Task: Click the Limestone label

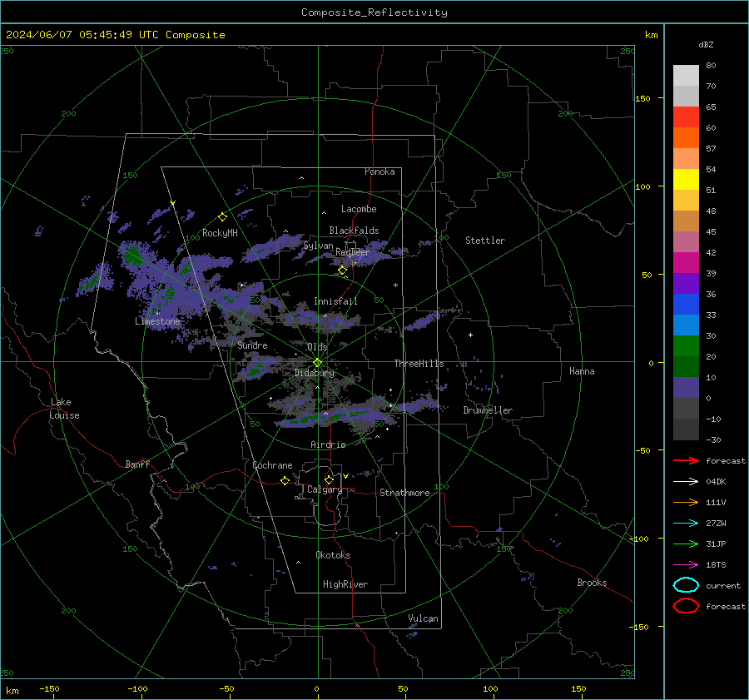Action: click(157, 321)
